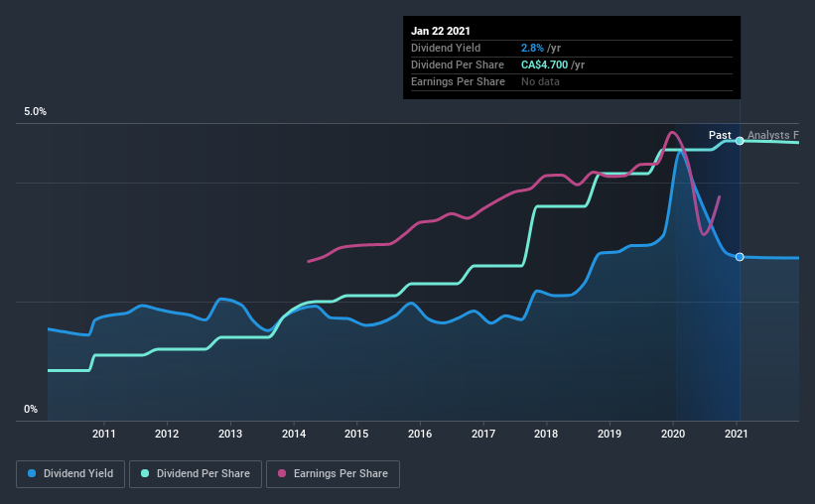The image size is (815, 504).
Task: Click the 2.8% dividend yield value in tooltip
Action: (x=532, y=48)
